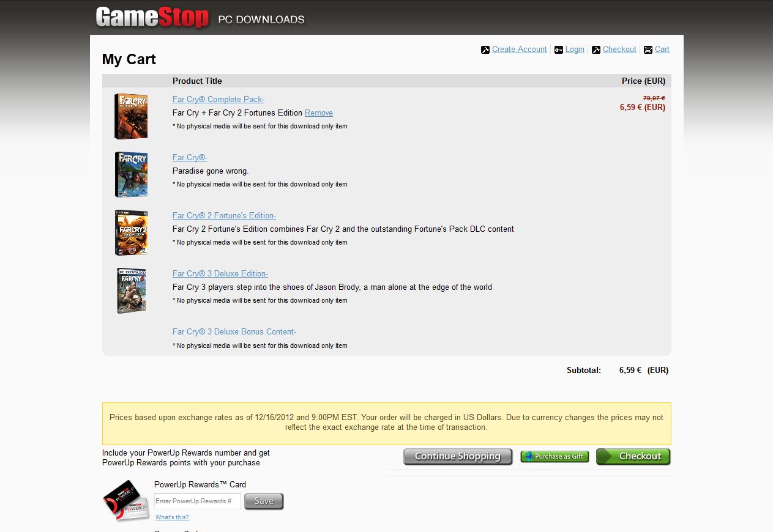Open Far Cry 3 Deluxe Edition link

[x=220, y=273]
